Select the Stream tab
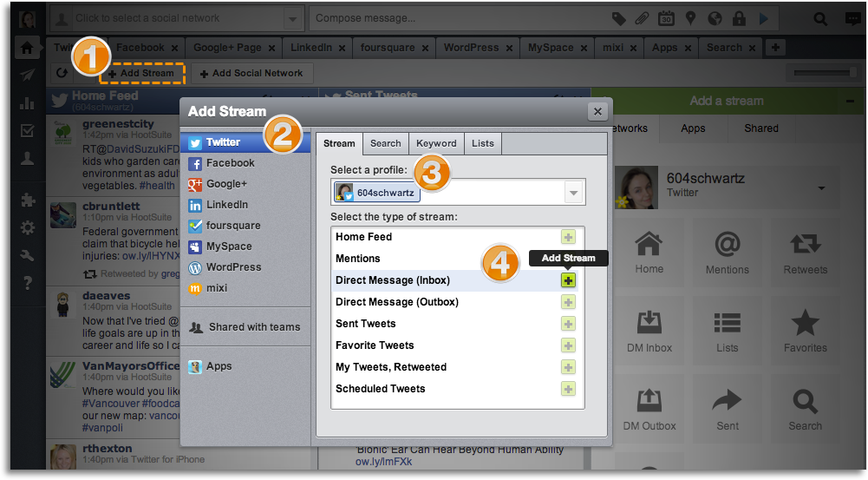This screenshot has height=480, width=868. pos(339,143)
